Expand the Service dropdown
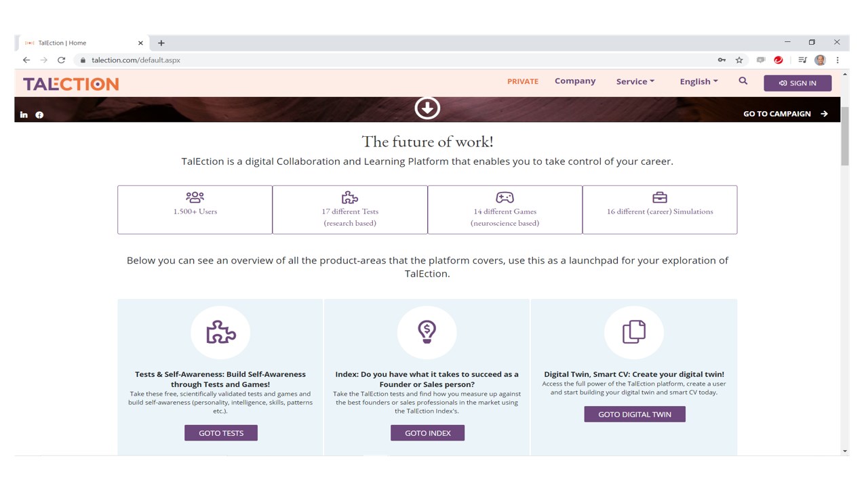This screenshot has height=488, width=868. pyautogui.click(x=635, y=81)
